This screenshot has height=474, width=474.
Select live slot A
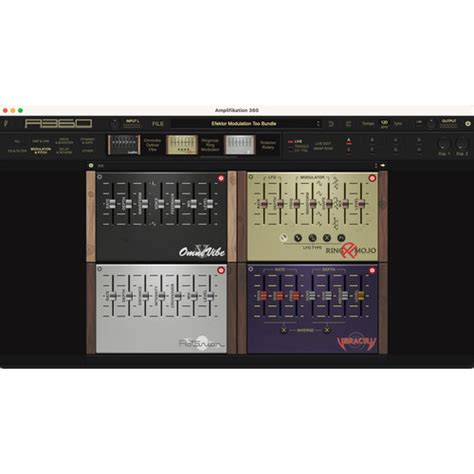click(x=349, y=140)
